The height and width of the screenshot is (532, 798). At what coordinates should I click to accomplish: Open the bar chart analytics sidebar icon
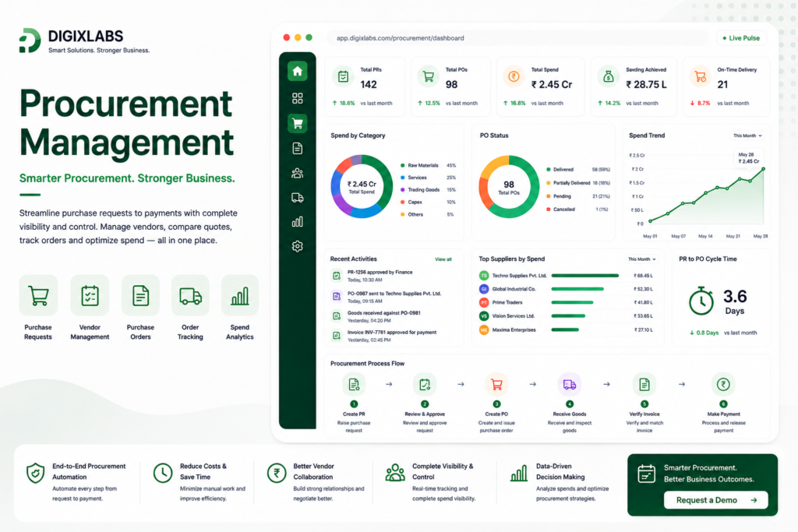coord(297,222)
